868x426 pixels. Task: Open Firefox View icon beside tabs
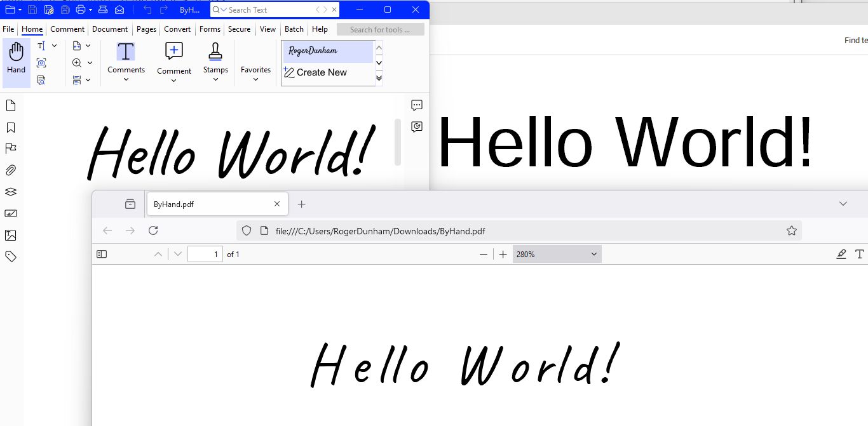pyautogui.click(x=130, y=204)
